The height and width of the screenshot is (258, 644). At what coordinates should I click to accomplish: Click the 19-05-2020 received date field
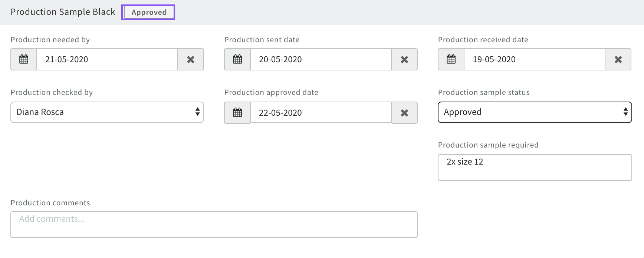pyautogui.click(x=534, y=59)
